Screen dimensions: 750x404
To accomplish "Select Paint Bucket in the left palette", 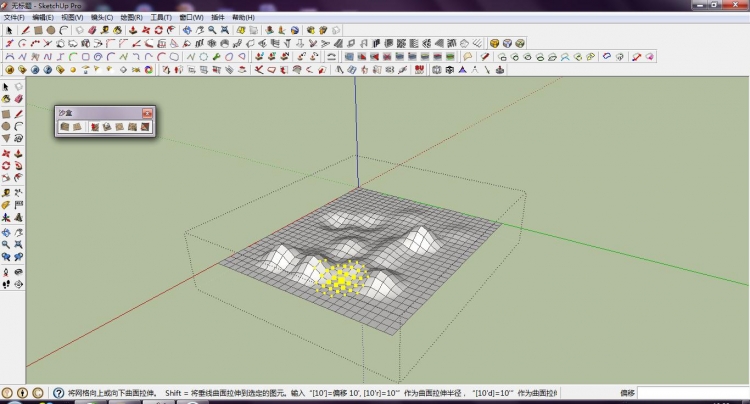I will click(6, 99).
